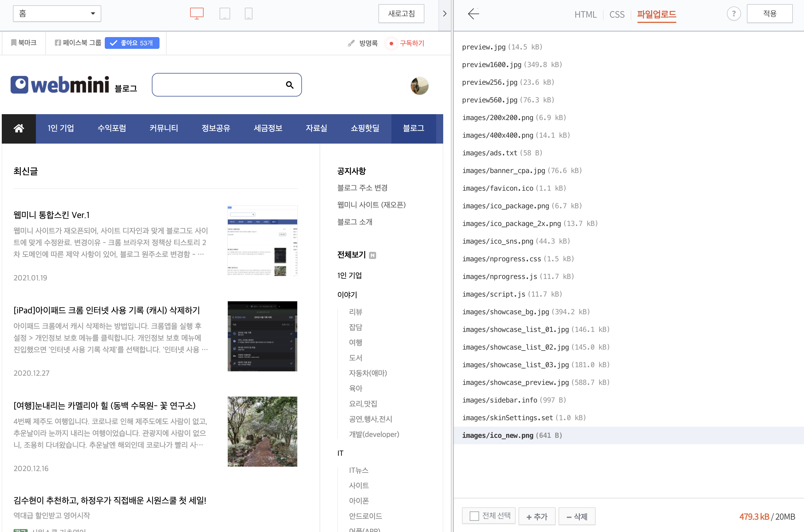Collapse the preview panel with chevron arrow
804x532 pixels.
tap(444, 14)
